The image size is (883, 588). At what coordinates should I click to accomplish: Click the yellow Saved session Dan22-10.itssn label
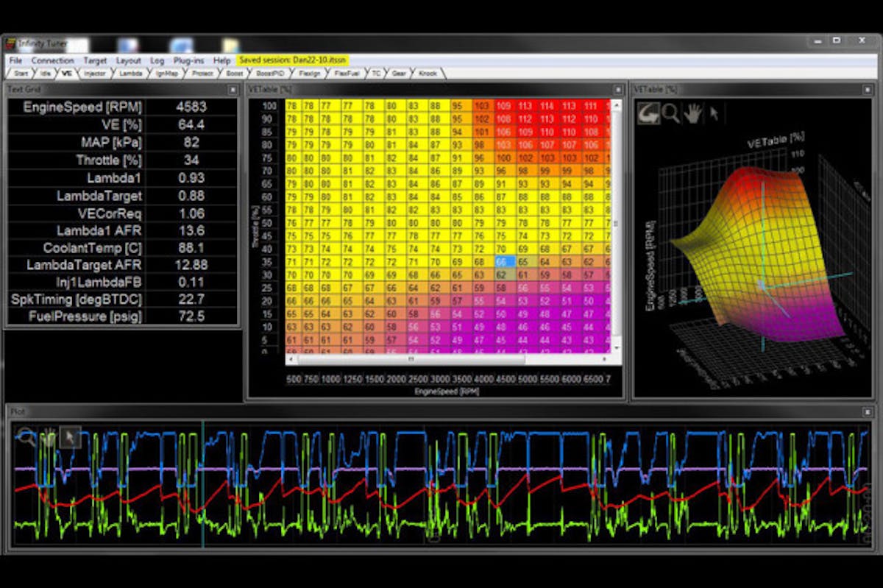[291, 60]
